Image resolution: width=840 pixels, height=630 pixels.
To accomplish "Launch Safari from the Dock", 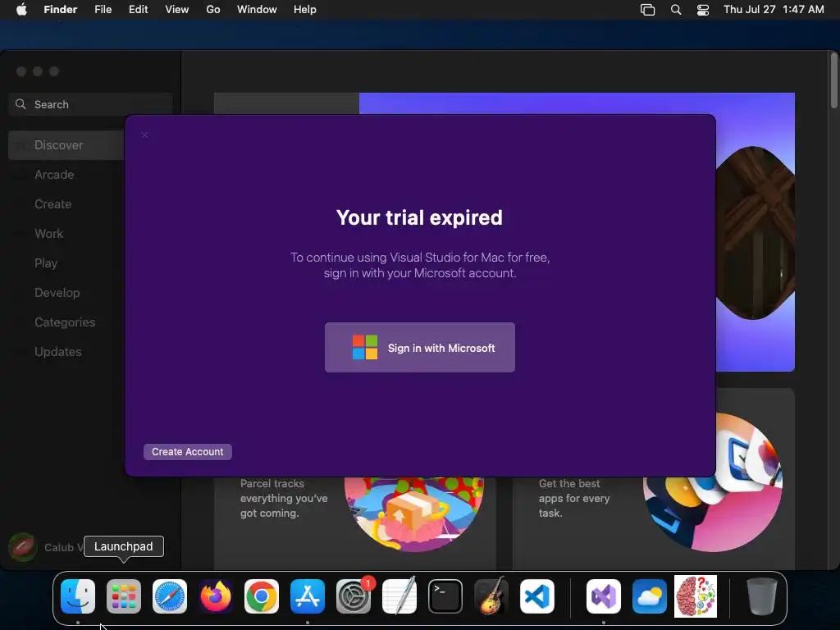I will point(170,596).
